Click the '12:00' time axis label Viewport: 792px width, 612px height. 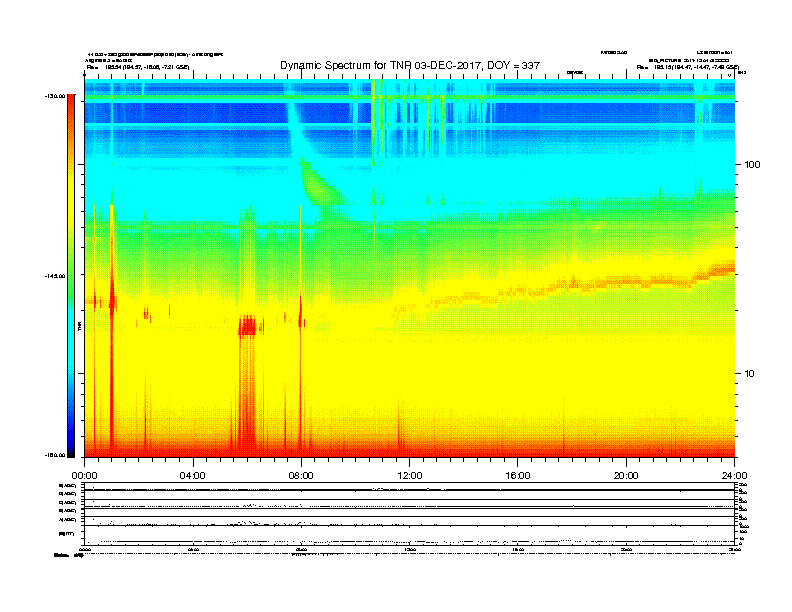point(410,476)
